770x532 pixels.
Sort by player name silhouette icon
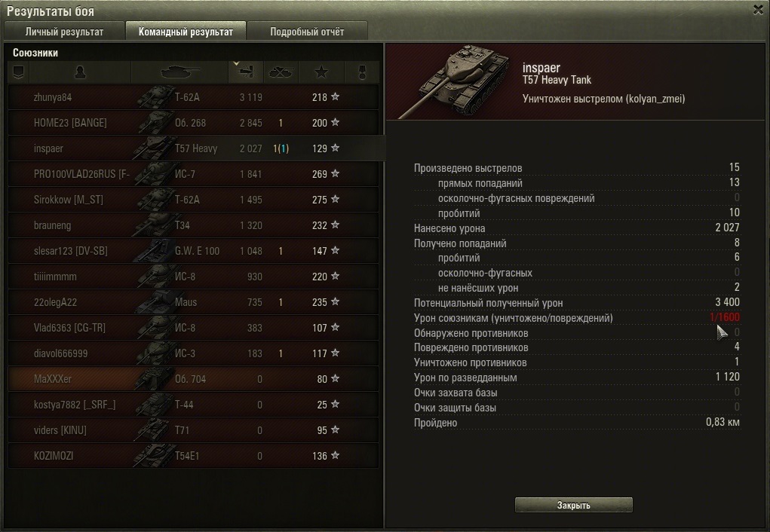[80, 72]
